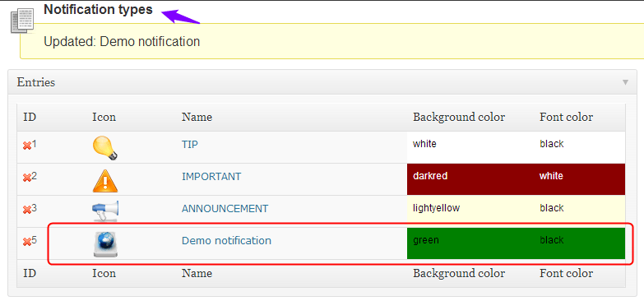Click the darkred background color cell
644x301 pixels.
click(470, 179)
